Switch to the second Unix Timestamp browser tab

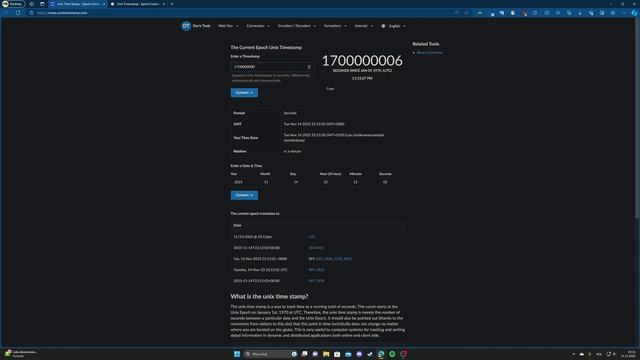pyautogui.click(x=138, y=4)
